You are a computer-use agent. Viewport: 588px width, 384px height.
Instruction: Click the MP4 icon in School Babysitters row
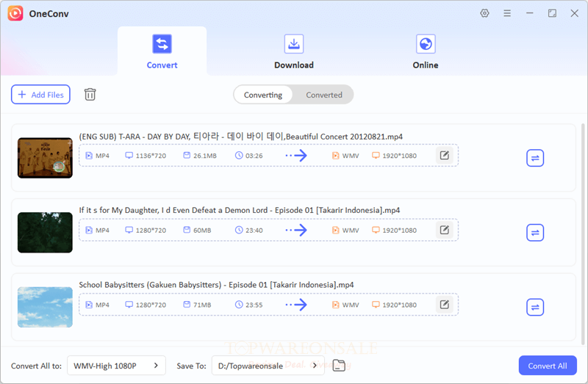tap(89, 305)
